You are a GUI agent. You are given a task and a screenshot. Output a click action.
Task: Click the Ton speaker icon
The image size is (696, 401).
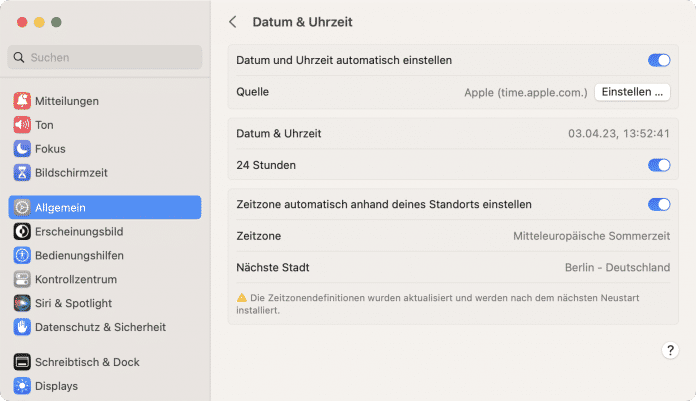point(22,125)
